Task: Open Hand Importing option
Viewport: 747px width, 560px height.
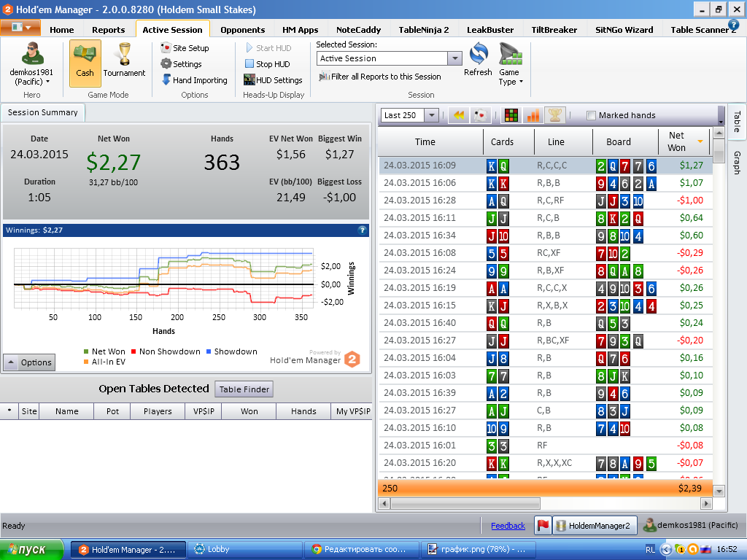Action: pos(194,80)
